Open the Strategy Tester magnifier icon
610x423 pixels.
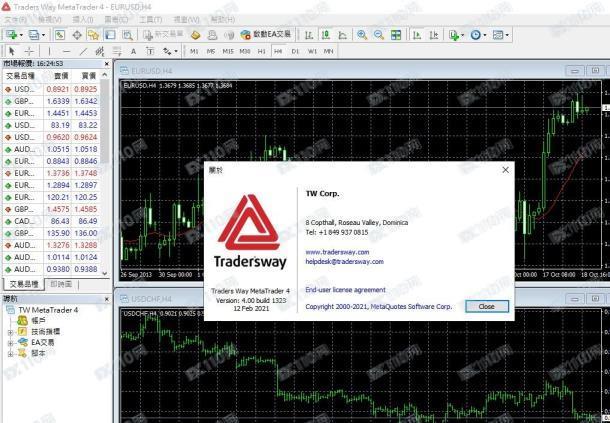tap(127, 35)
